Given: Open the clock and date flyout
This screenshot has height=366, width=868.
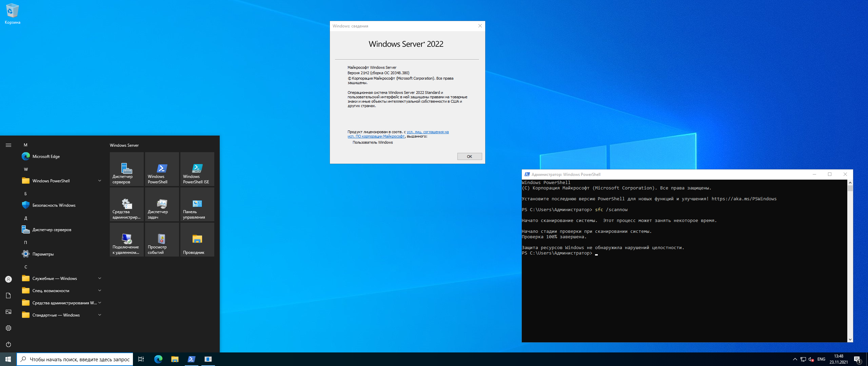Looking at the screenshot, I should pos(839,359).
